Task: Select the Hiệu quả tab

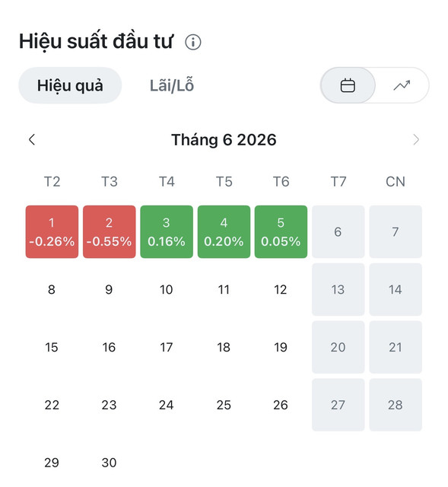Action: pyautogui.click(x=70, y=85)
